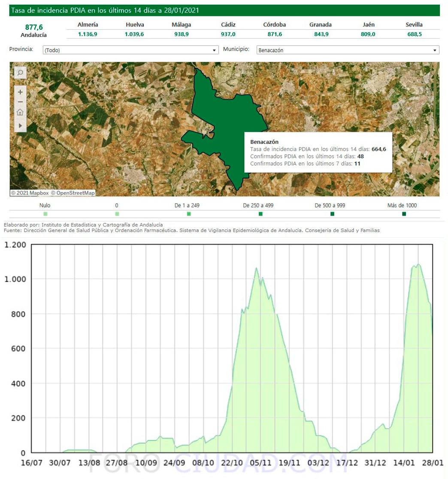
Task: Click the map search magnifier icon
Action: point(20,73)
